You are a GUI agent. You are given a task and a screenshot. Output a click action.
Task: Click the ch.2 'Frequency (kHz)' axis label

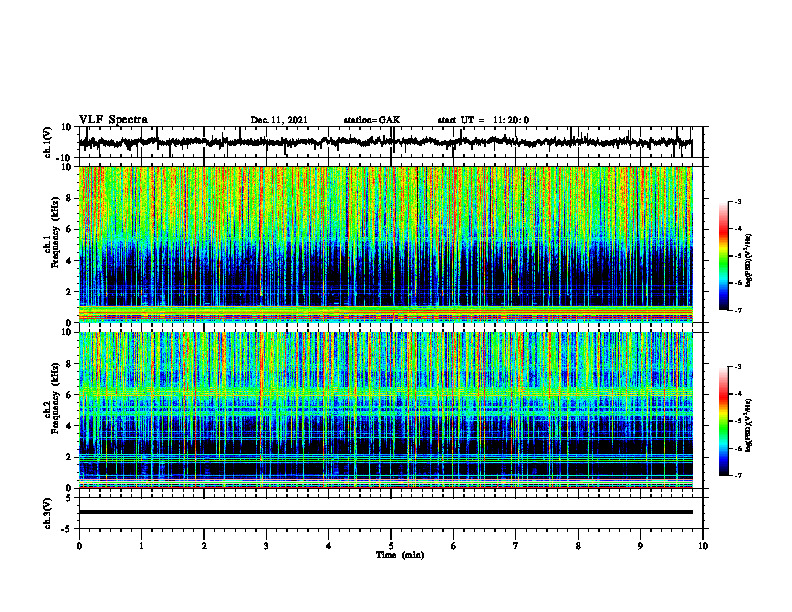(55, 398)
